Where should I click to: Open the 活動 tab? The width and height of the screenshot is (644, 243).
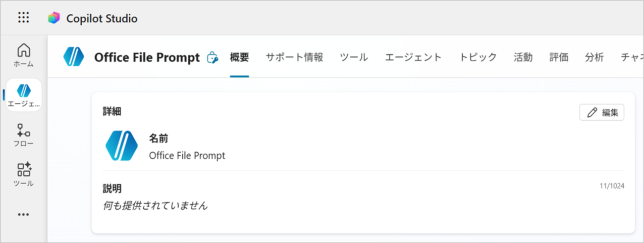tap(523, 57)
